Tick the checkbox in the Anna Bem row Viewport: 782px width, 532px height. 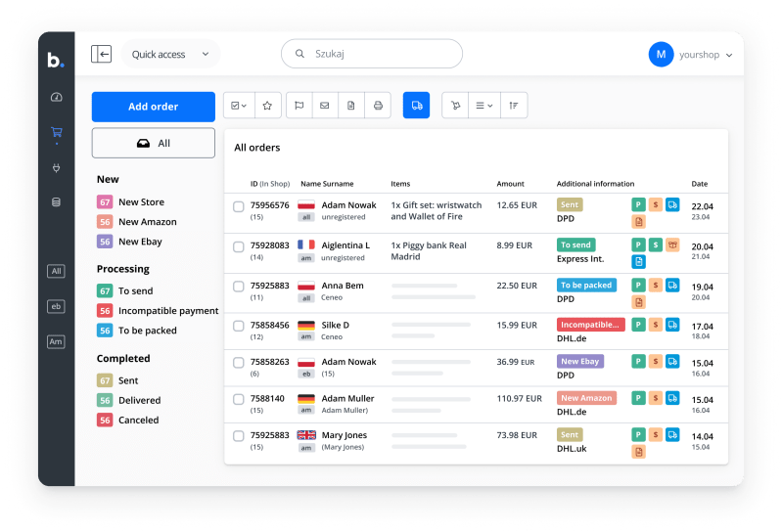point(239,287)
